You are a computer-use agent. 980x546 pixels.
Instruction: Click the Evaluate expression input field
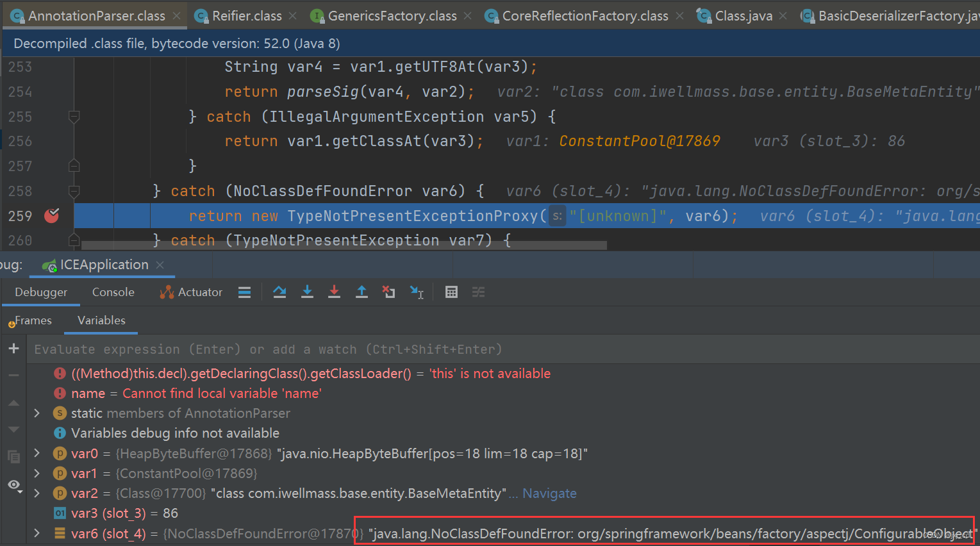pyautogui.click(x=256, y=349)
